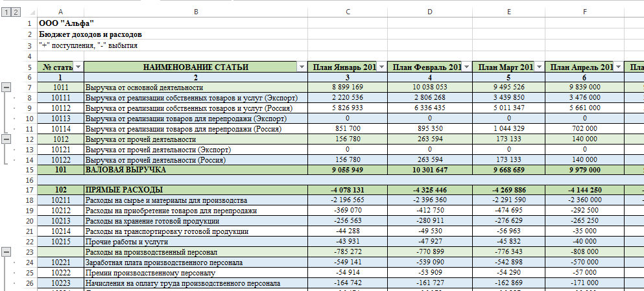The height and width of the screenshot is (291, 644).
Task: Select row 17 header
Action: [30, 190]
